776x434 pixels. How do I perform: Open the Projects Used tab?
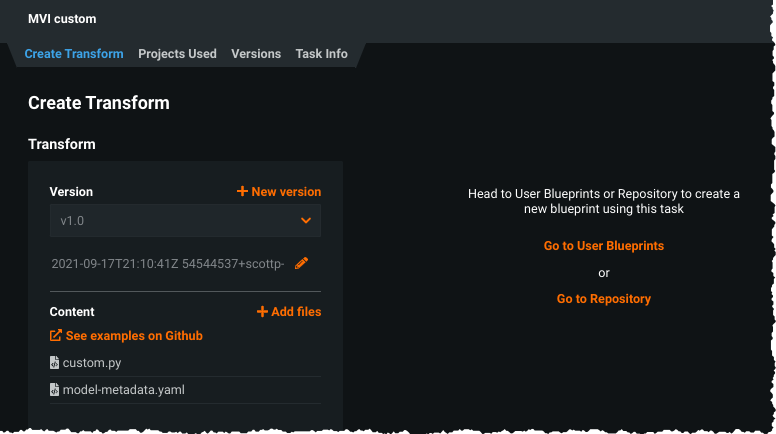tap(177, 53)
